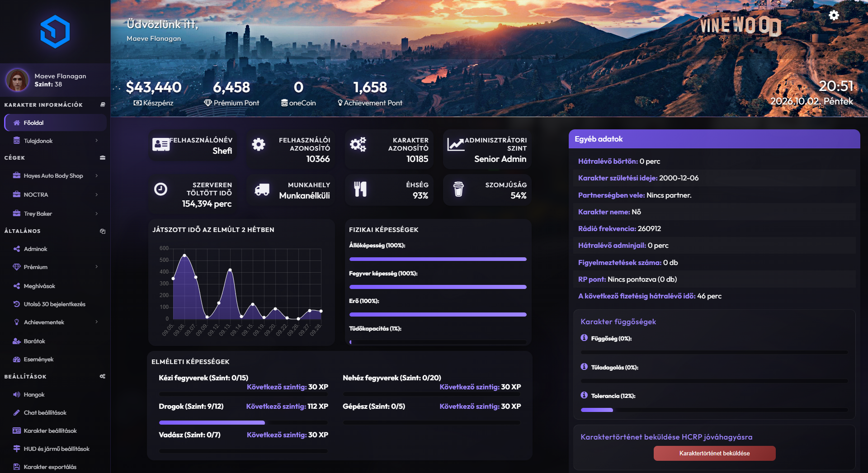The width and height of the screenshot is (868, 473).
Task: Click the Adminisztrátori szint chart icon
Action: pyautogui.click(x=456, y=144)
